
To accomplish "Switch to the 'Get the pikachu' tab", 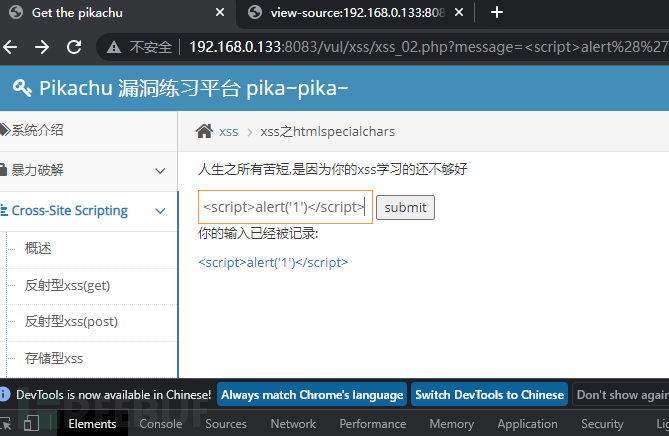I will point(117,13).
